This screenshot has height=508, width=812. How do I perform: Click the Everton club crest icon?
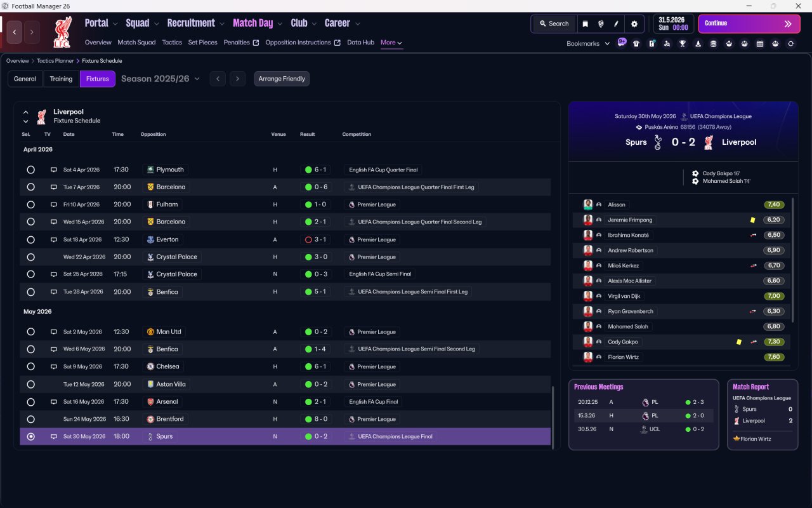click(x=150, y=239)
